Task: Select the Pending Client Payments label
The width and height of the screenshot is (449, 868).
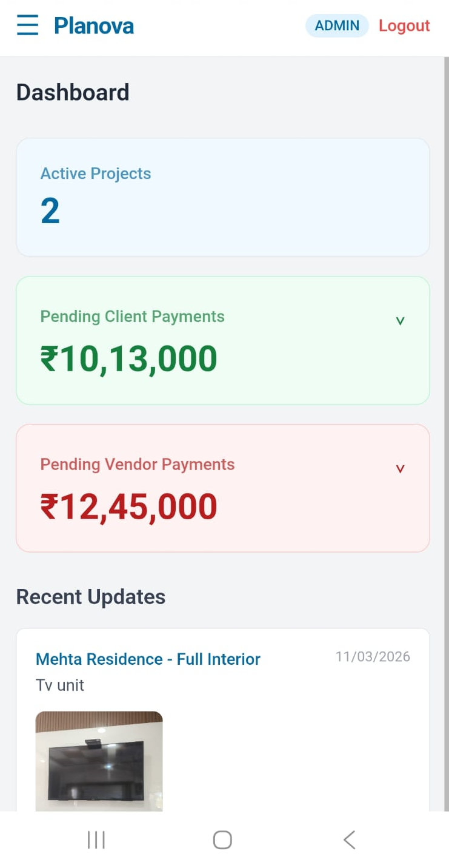Action: coord(132,317)
